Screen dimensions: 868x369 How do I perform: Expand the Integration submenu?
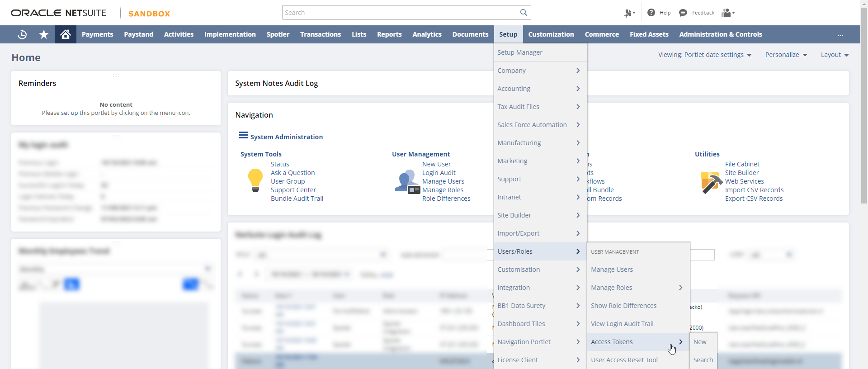pyautogui.click(x=541, y=288)
